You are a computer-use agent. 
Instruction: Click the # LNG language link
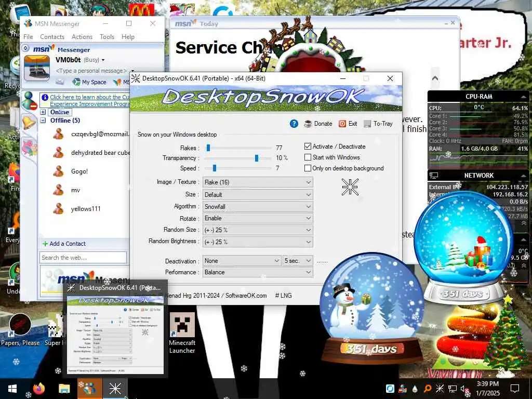pyautogui.click(x=283, y=296)
